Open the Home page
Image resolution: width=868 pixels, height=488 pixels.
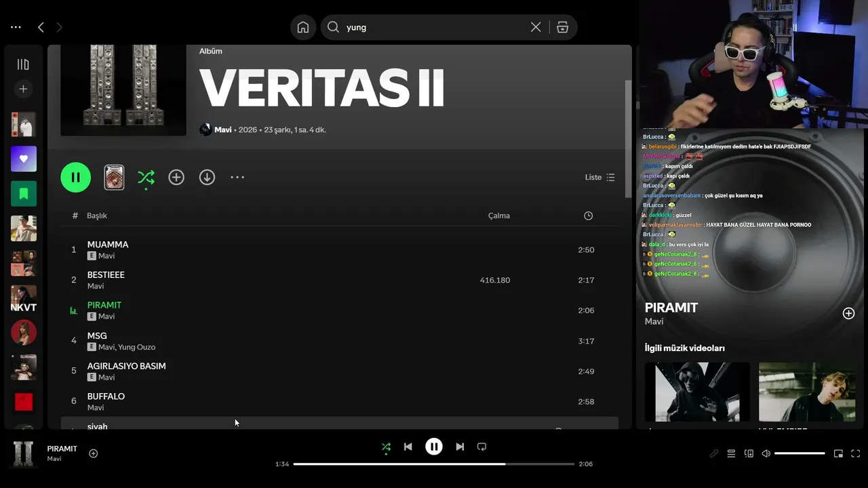coord(303,27)
